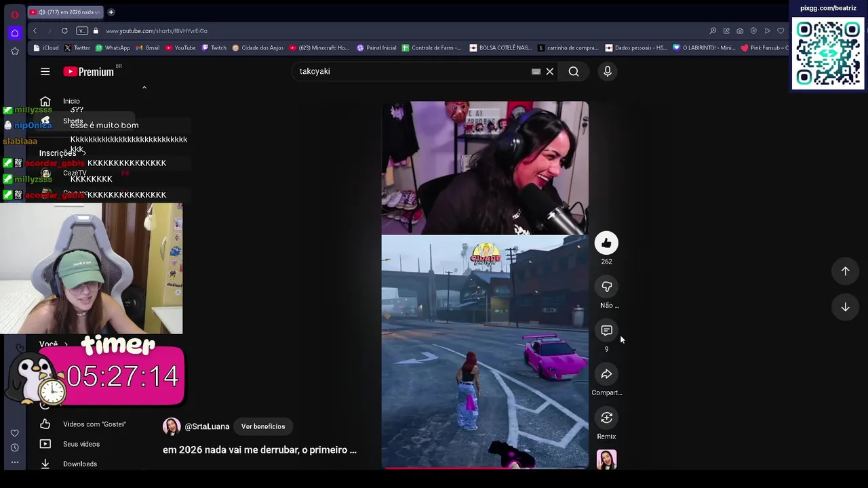Go to next Short with down arrow
Screen dimensions: 868x488
click(x=845, y=307)
